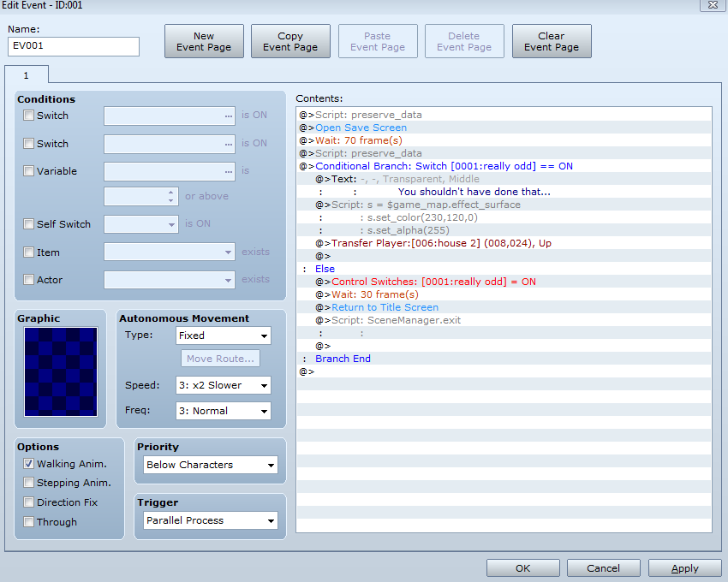Close the Edit Event dialog

coord(713,5)
